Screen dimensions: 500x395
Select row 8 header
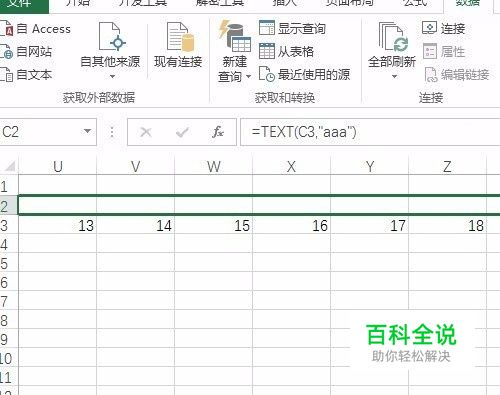[9, 320]
